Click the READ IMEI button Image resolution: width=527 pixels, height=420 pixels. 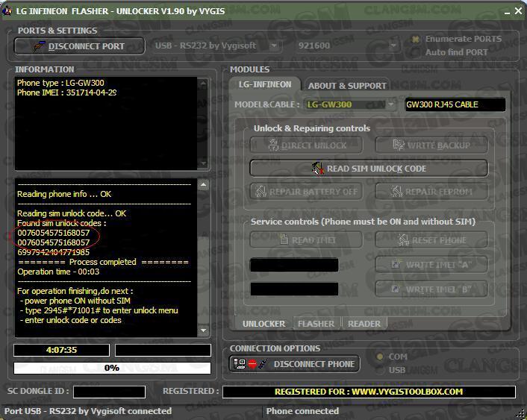(306, 240)
